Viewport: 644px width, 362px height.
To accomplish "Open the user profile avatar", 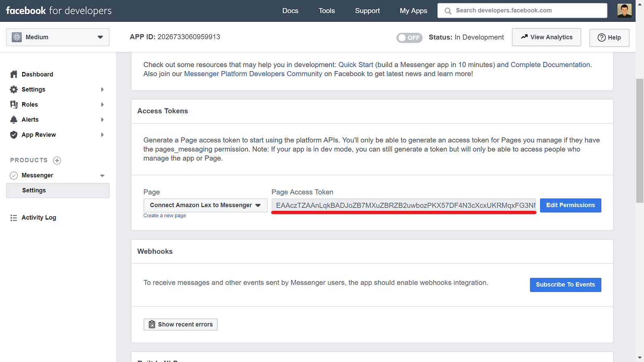I will [x=624, y=10].
